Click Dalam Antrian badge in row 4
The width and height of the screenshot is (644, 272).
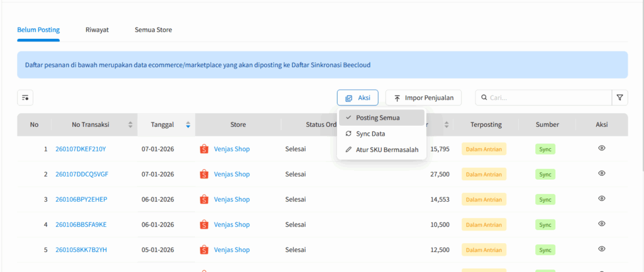(484, 224)
